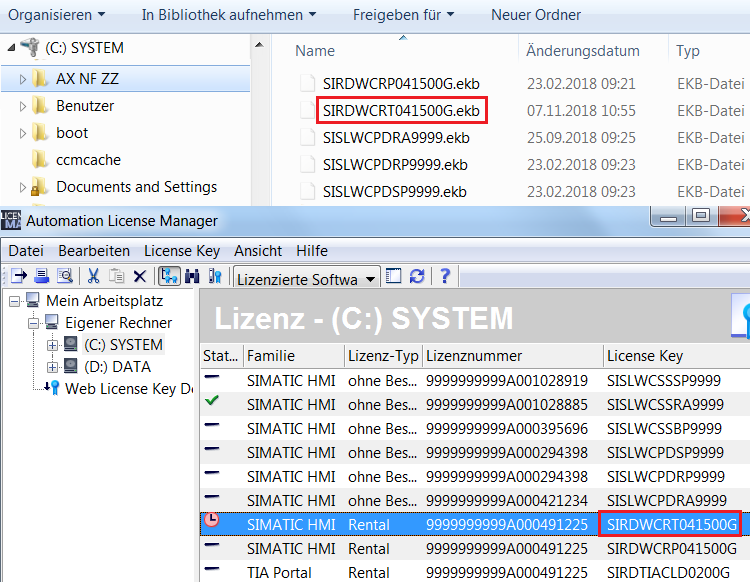Open the License Key menu
Image resolution: width=750 pixels, height=582 pixels.
[x=182, y=251]
